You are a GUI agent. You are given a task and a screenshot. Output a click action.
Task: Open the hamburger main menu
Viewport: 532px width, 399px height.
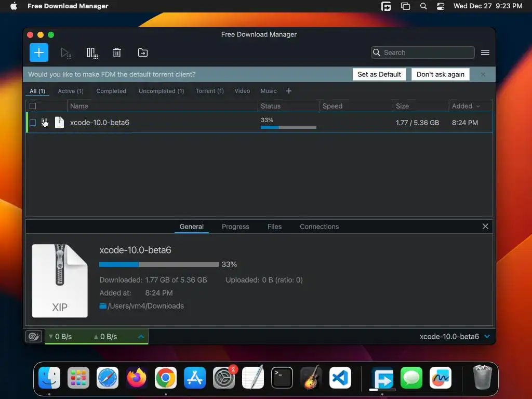[x=485, y=52]
